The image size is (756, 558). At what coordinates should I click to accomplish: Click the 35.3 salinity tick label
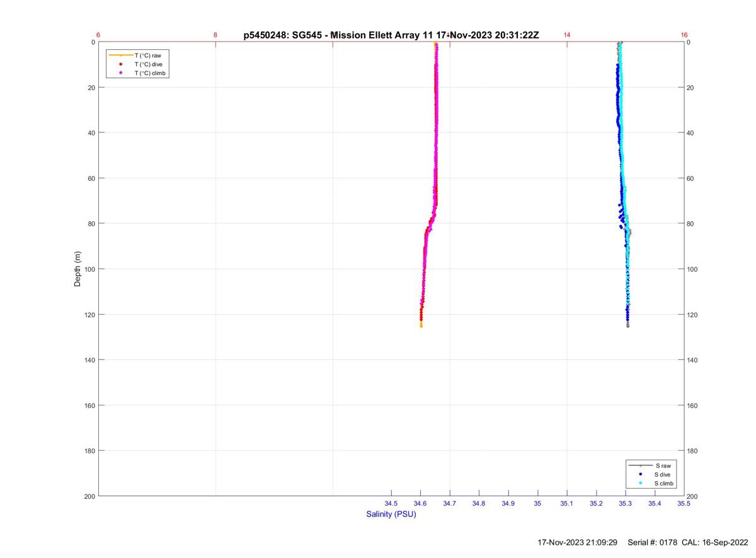pos(626,504)
